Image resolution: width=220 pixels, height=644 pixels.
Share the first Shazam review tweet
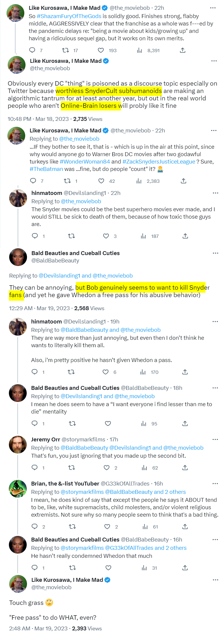click(183, 50)
